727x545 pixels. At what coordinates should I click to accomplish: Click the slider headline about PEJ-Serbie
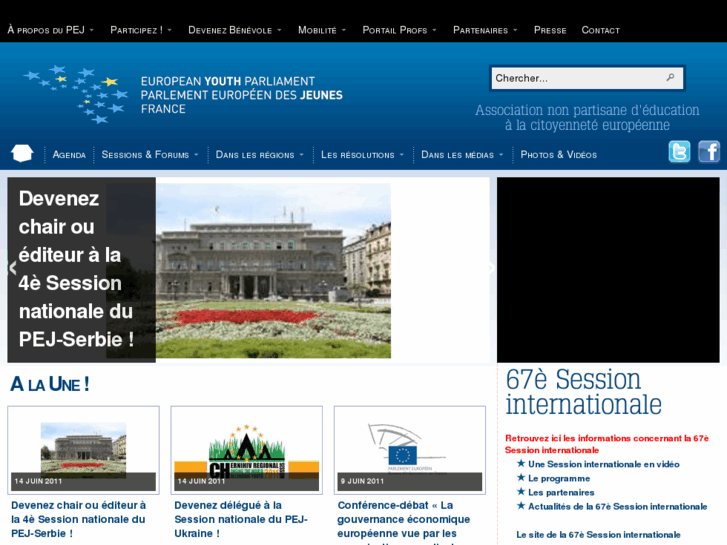76,269
